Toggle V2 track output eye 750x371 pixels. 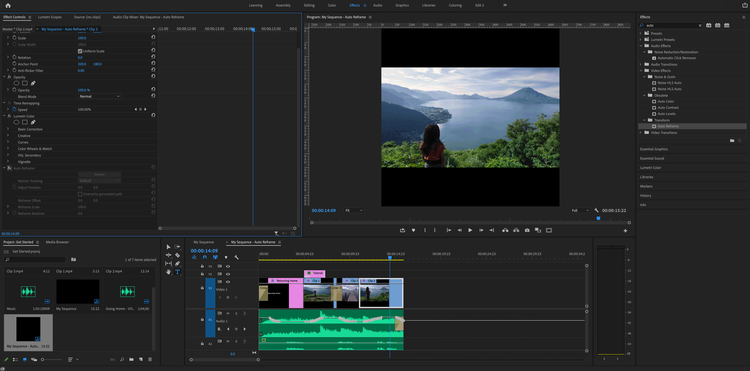click(228, 274)
